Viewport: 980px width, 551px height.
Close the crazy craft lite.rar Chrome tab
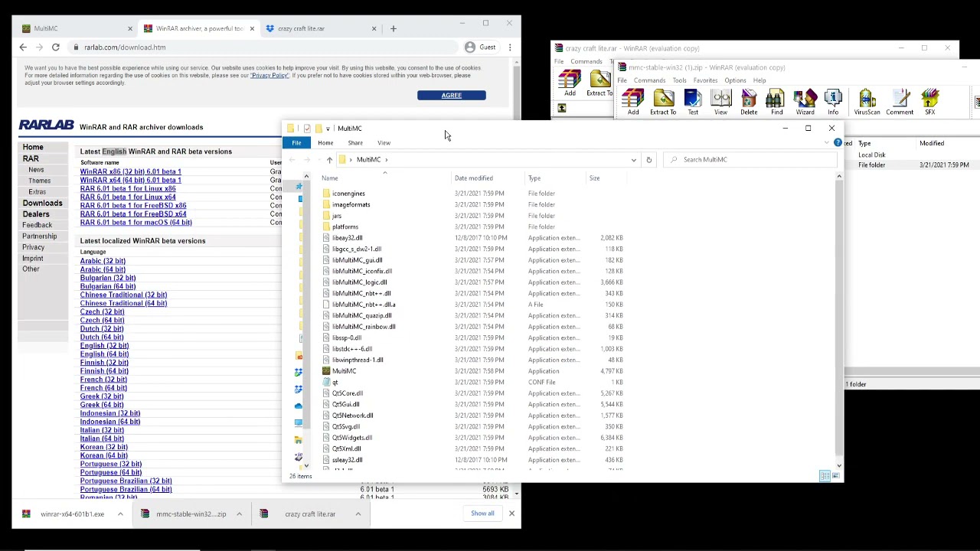[x=374, y=28]
